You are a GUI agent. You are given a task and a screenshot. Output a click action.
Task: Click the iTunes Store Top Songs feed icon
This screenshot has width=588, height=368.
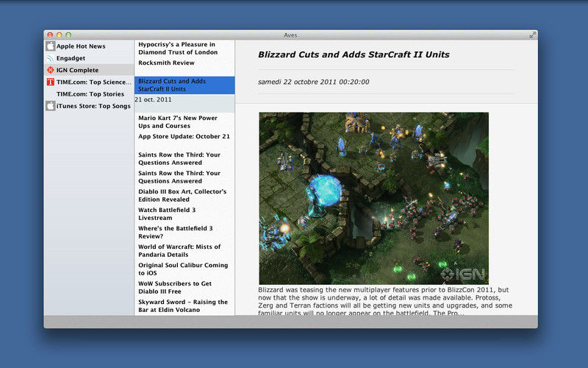tap(50, 106)
